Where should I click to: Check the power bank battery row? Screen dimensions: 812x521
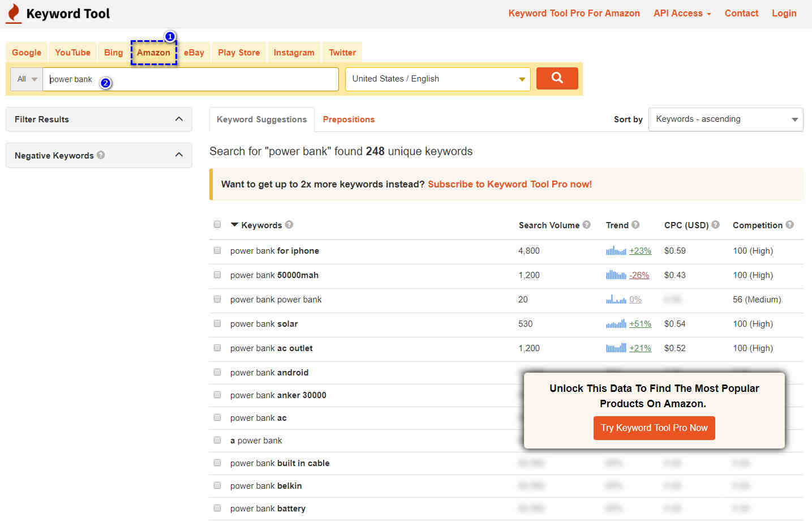pyautogui.click(x=217, y=508)
